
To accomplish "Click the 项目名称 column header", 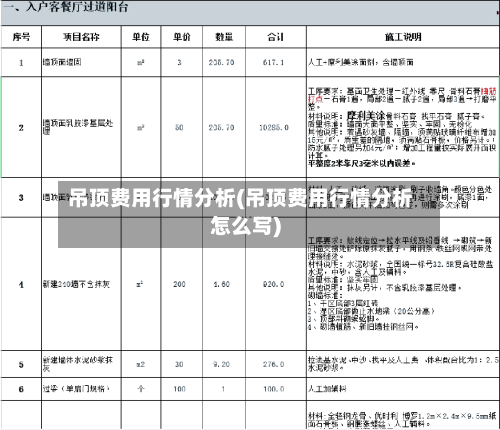I will tap(81, 37).
